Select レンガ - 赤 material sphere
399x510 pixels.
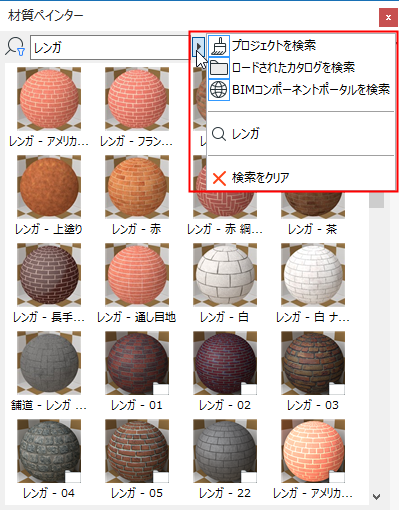tap(137, 187)
